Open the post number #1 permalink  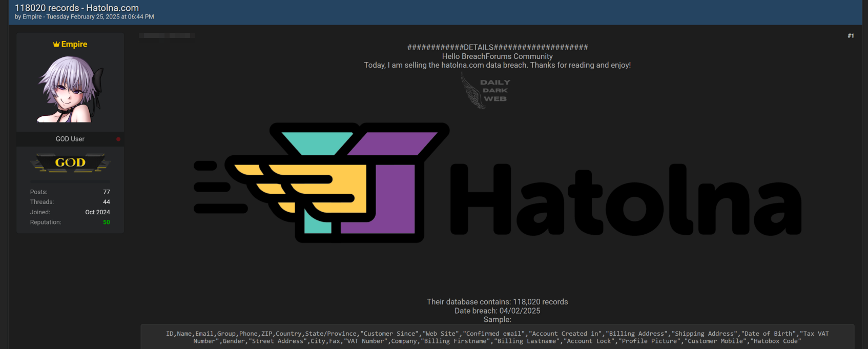click(x=851, y=36)
